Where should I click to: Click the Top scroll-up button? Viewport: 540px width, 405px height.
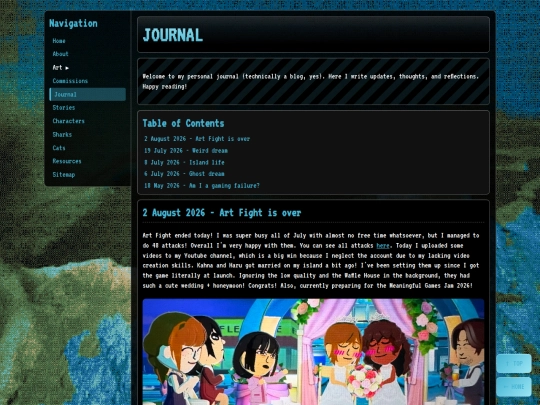tap(514, 364)
